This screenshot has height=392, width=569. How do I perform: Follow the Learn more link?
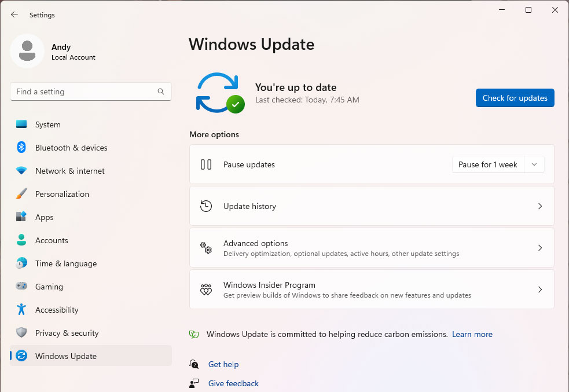(472, 334)
